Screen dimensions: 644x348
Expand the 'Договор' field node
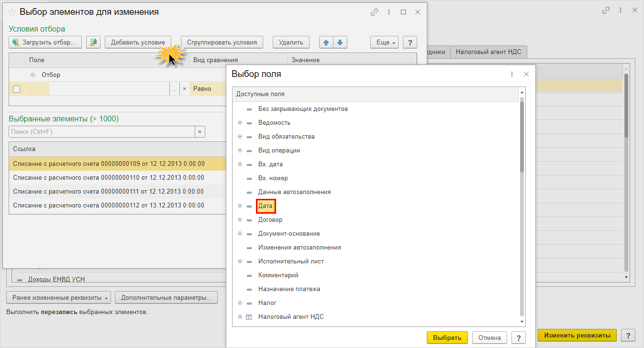[240, 220]
